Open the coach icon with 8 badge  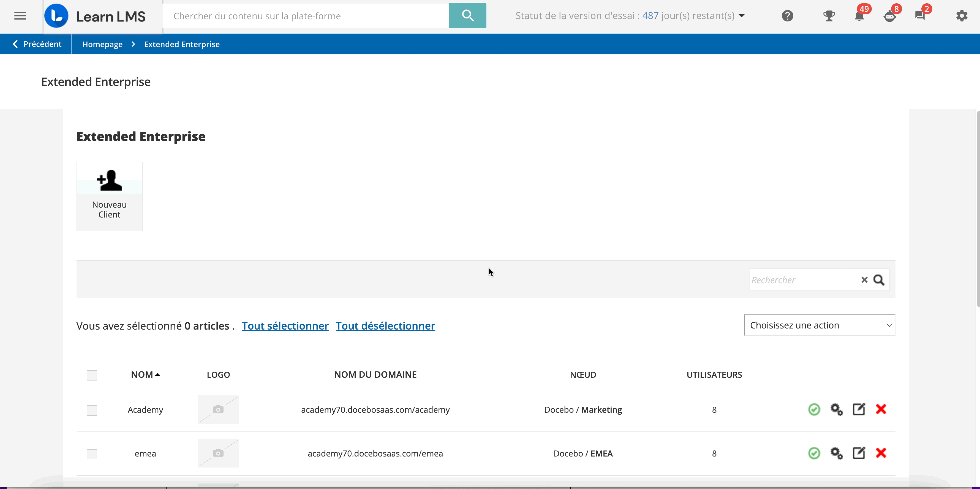coord(889,16)
